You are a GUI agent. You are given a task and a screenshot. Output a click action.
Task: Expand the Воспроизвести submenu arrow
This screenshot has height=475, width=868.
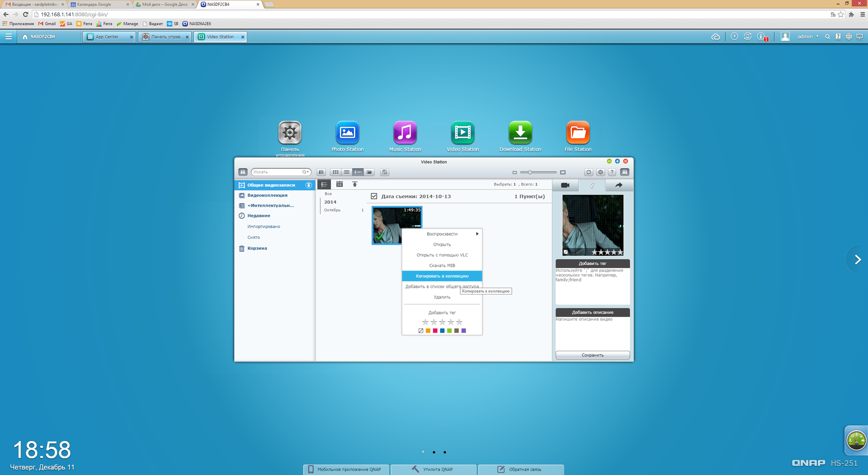tap(477, 234)
